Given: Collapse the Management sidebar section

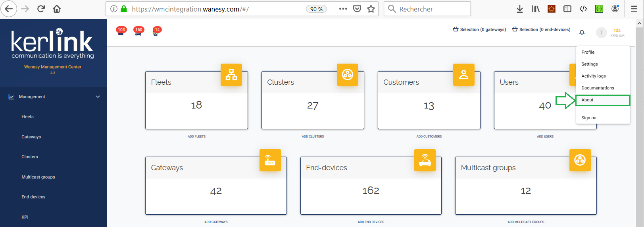Looking at the screenshot, I should click(98, 97).
